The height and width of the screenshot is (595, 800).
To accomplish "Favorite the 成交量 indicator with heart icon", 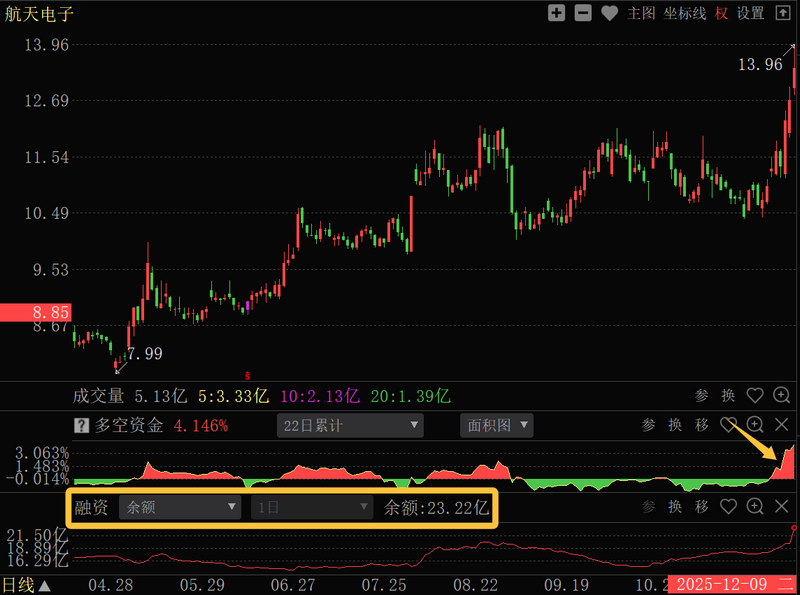I will 755,396.
